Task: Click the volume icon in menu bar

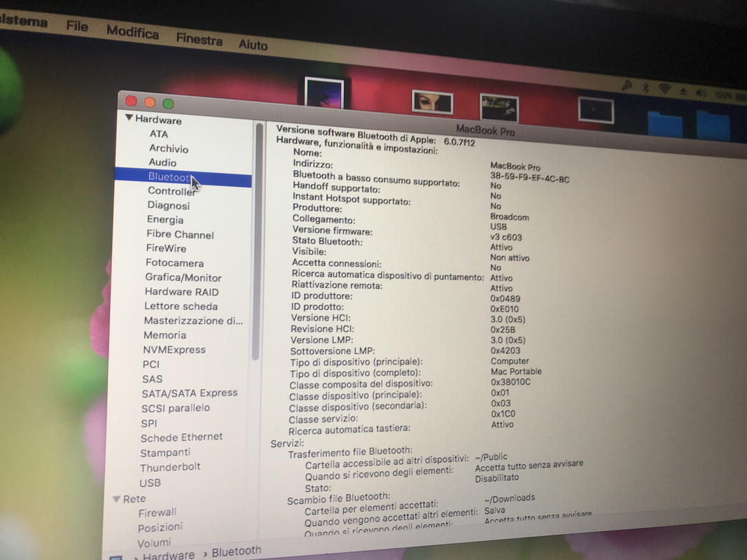Action: (700, 93)
